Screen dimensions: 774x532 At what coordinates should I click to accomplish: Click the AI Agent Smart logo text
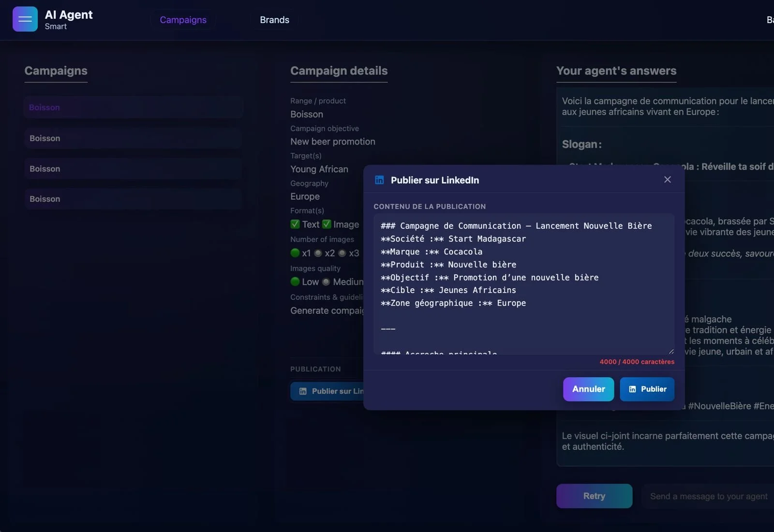click(x=69, y=20)
